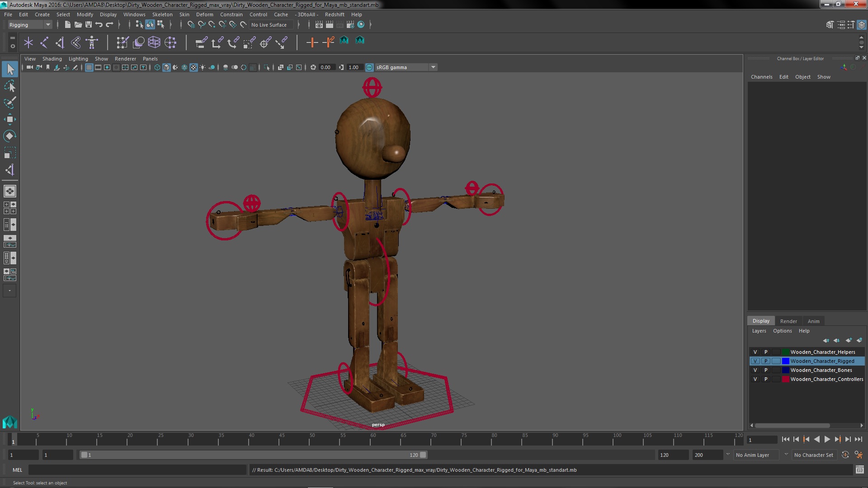Open Channel Box Channels menu
The width and height of the screenshot is (868, 488).
coord(761,77)
